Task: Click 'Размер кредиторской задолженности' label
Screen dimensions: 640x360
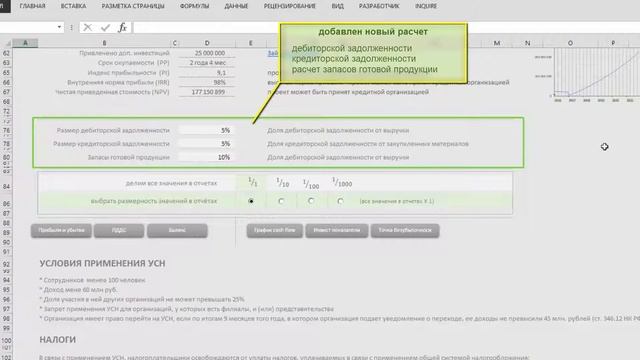Action: (111, 144)
